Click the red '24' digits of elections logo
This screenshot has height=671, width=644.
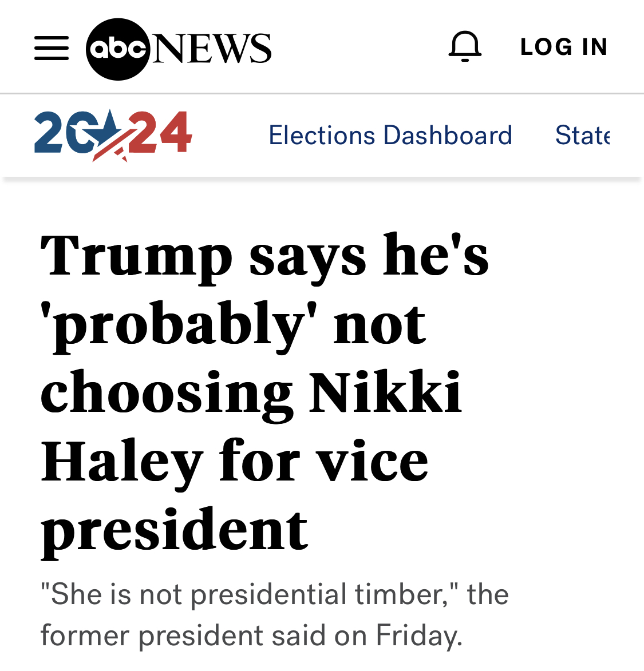[161, 133]
